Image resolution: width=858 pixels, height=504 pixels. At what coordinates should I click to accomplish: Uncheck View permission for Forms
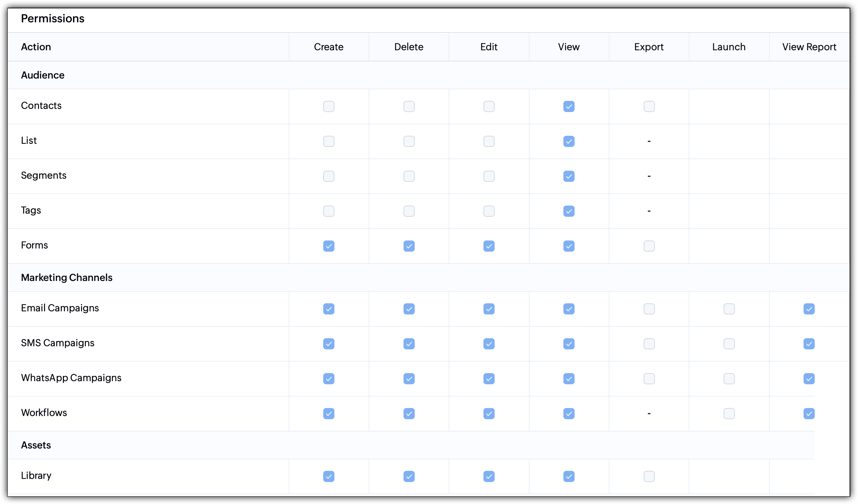click(x=569, y=246)
